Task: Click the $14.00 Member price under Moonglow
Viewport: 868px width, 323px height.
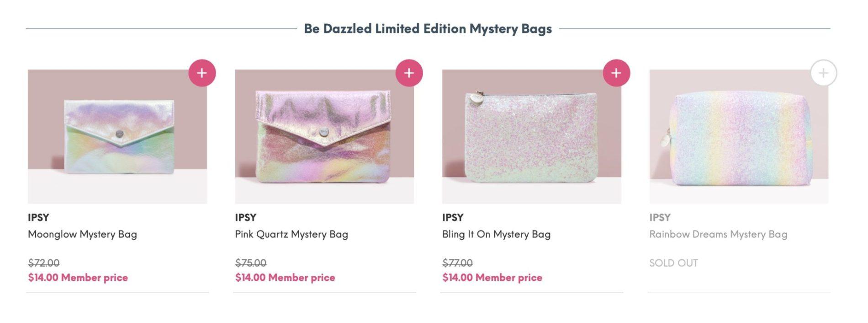Action: coord(78,278)
